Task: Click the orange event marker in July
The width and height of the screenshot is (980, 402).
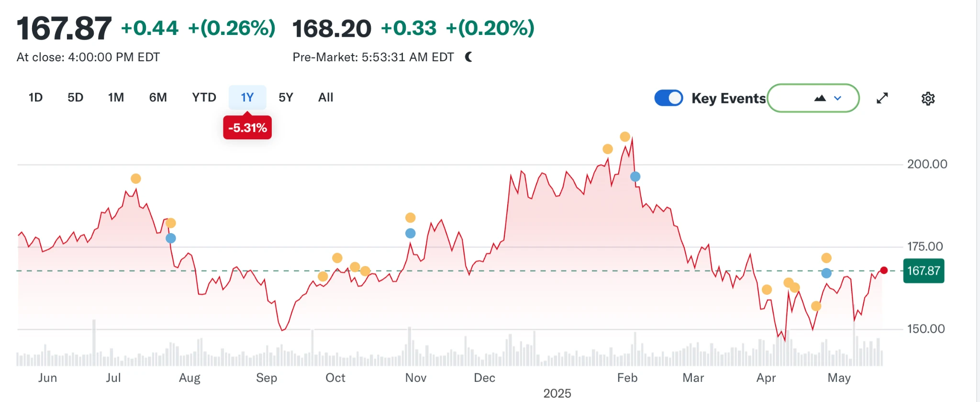Action: pyautogui.click(x=136, y=179)
